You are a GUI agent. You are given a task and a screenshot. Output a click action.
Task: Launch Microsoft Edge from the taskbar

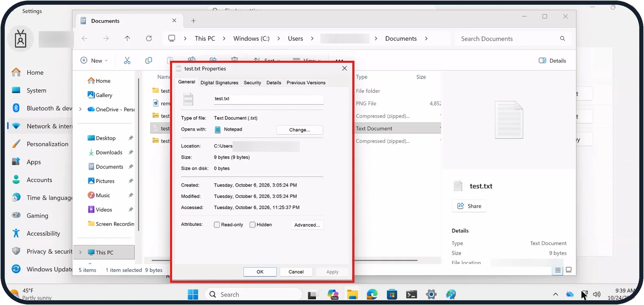point(372,294)
